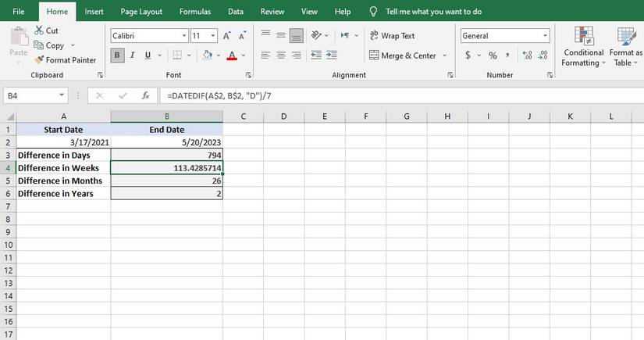Click the Cut scissors icon
Screen dimensions: 644x340
point(38,30)
